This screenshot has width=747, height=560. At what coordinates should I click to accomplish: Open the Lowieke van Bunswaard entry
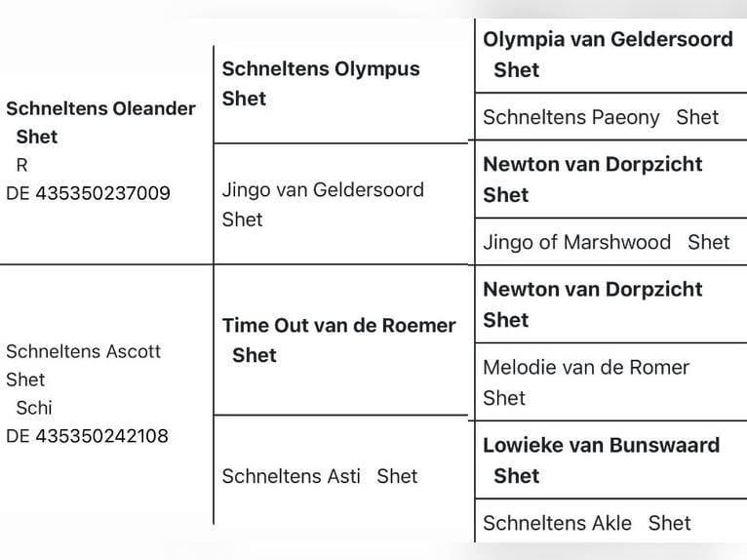click(601, 445)
